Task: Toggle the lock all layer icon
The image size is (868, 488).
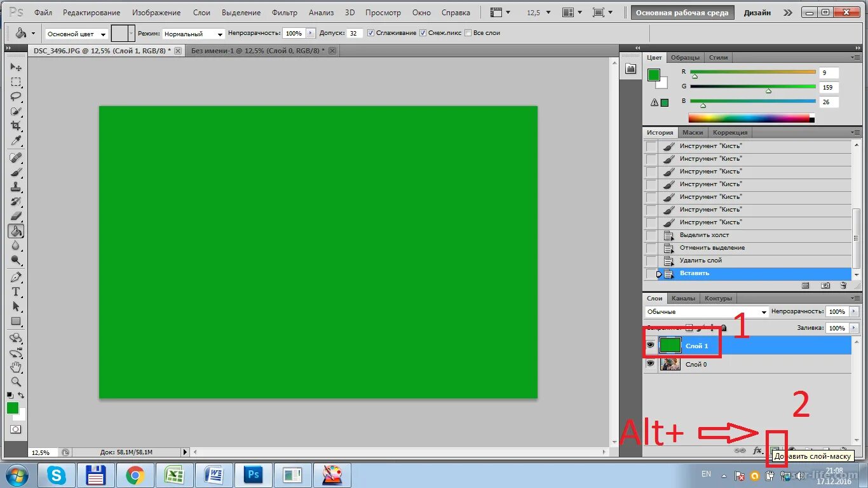Action: coord(724,328)
